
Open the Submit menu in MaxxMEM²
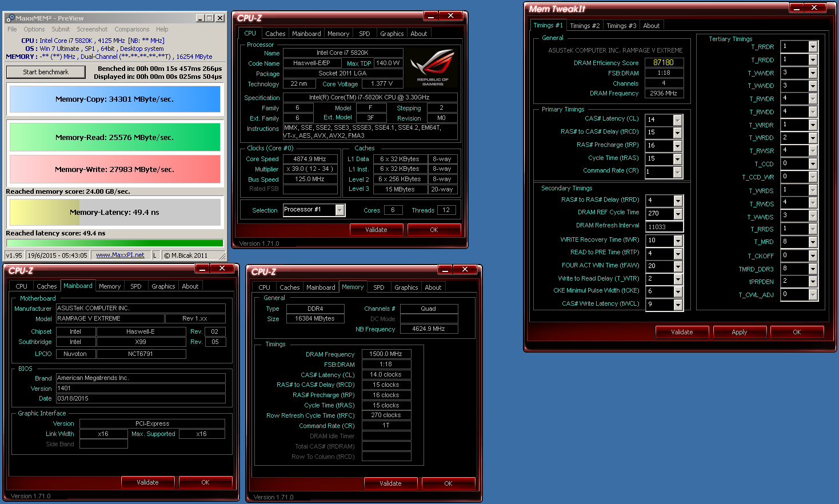tap(61, 29)
